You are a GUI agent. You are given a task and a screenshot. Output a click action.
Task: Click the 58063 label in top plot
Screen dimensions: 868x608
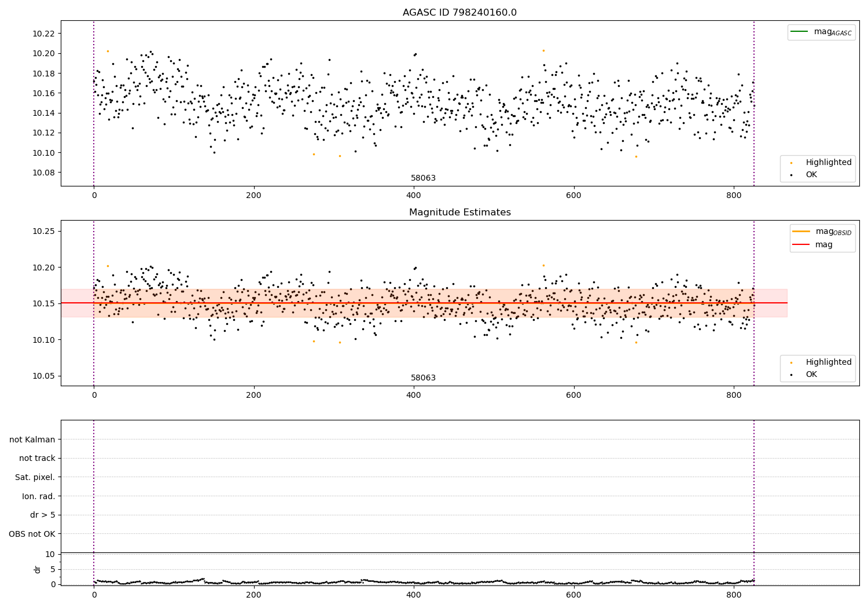pos(423,178)
